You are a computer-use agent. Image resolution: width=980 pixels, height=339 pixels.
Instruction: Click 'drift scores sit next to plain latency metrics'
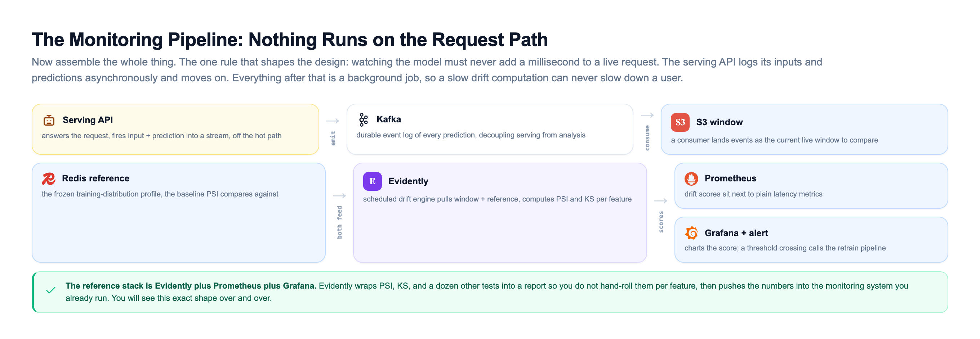[753, 194]
